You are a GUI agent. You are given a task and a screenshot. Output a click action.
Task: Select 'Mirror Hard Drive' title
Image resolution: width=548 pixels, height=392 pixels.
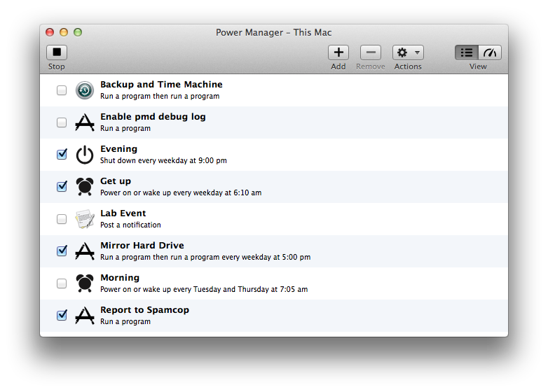pyautogui.click(x=142, y=246)
